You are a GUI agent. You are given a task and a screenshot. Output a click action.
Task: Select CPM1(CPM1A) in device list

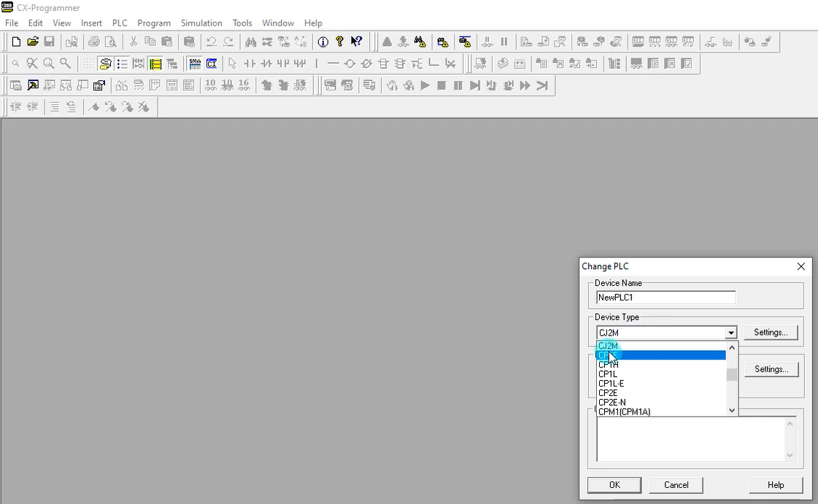661,412
